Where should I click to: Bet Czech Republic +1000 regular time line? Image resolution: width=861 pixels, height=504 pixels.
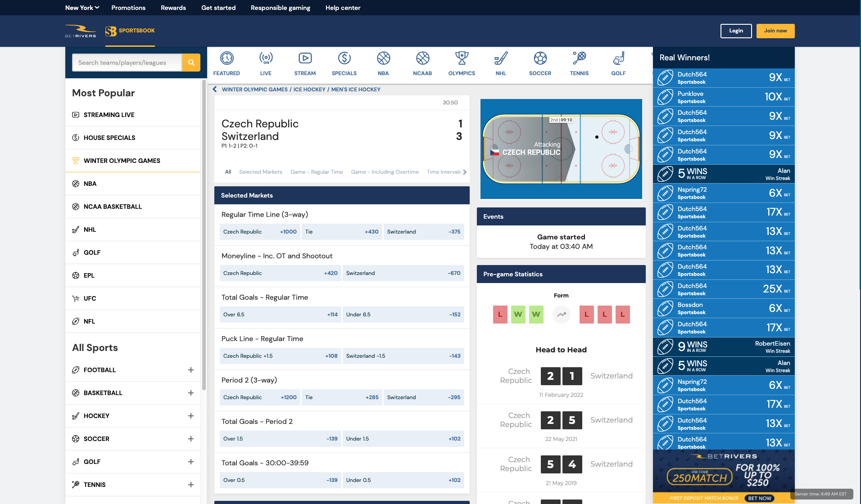pos(260,232)
